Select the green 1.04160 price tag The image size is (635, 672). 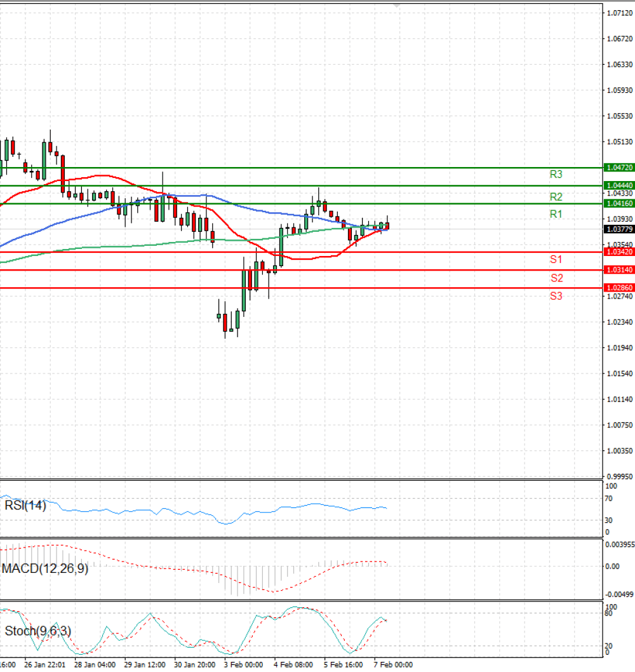pyautogui.click(x=618, y=204)
